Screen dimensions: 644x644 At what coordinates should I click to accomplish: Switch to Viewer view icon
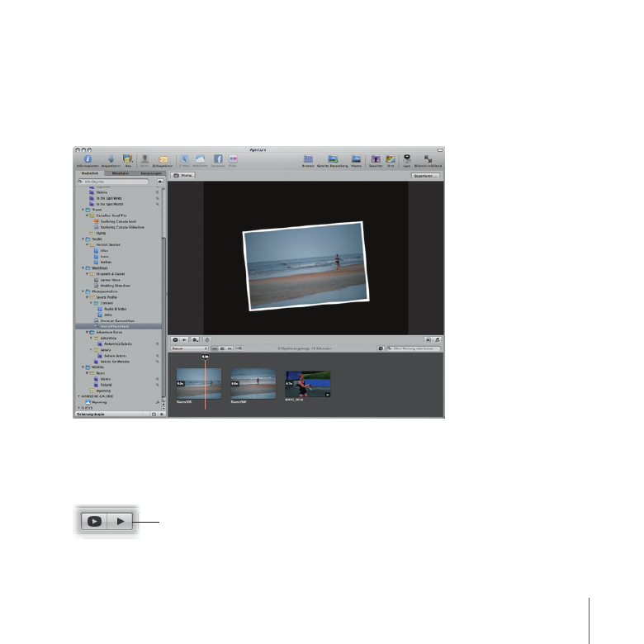(x=356, y=159)
